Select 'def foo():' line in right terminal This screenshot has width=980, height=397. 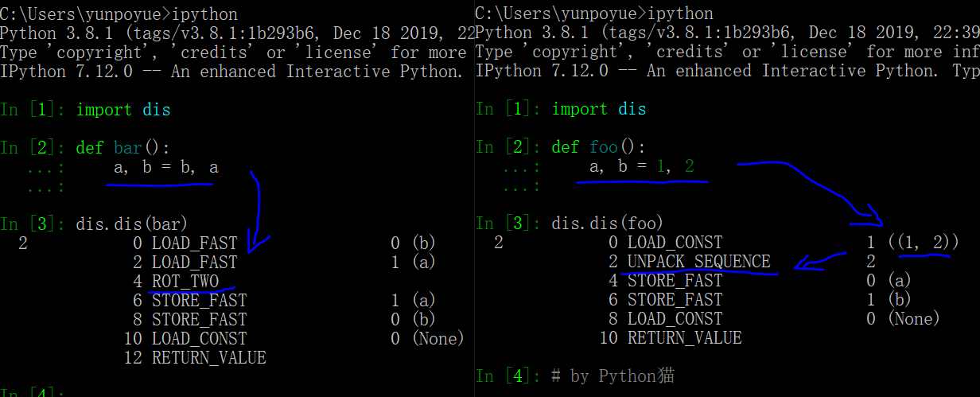pos(599,146)
